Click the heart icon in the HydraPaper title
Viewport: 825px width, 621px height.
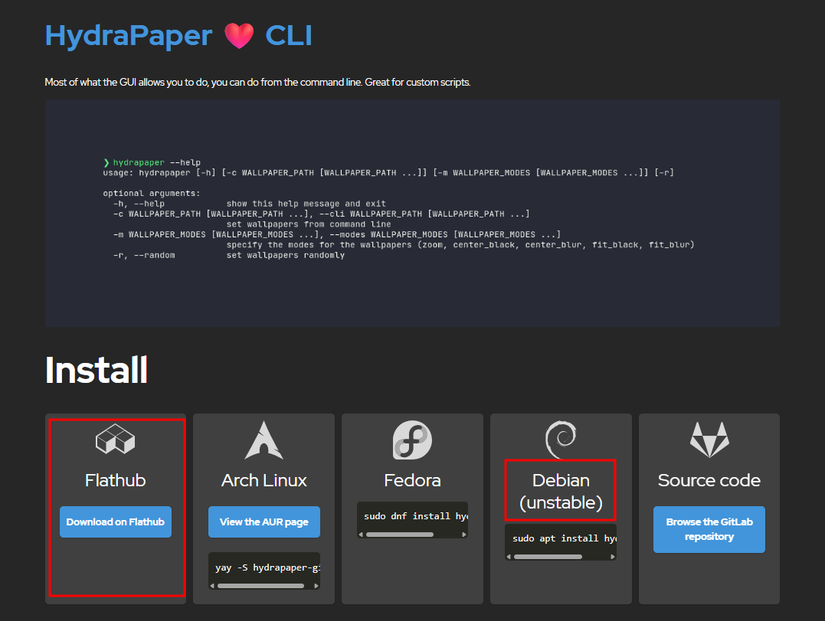239,35
